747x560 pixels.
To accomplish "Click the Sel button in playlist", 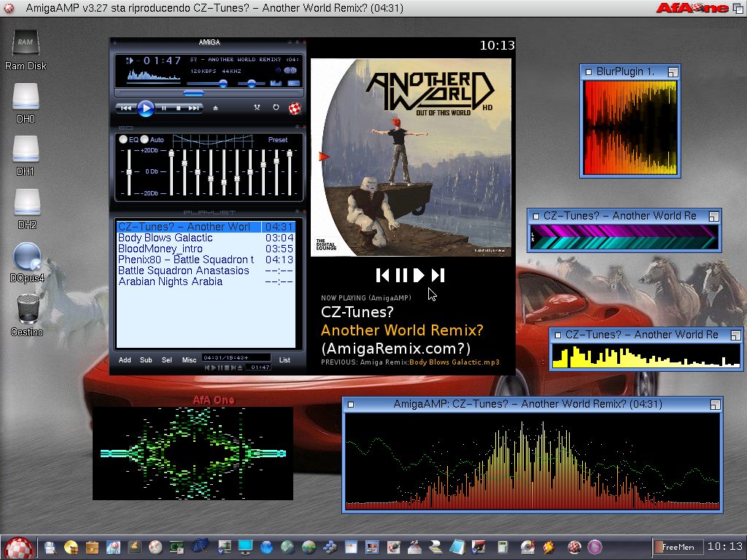I will coord(167,360).
